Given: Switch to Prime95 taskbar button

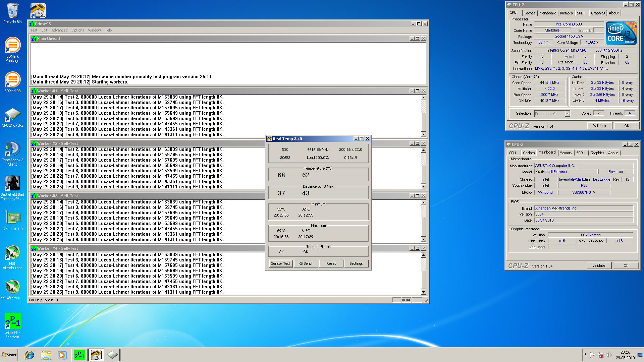Looking at the screenshot, I should click(79, 355).
